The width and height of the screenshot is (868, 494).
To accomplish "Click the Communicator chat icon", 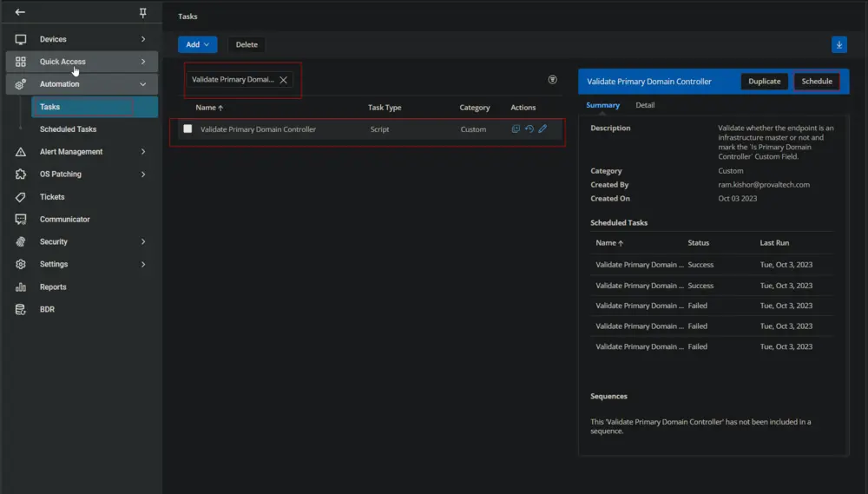I will 21,220.
